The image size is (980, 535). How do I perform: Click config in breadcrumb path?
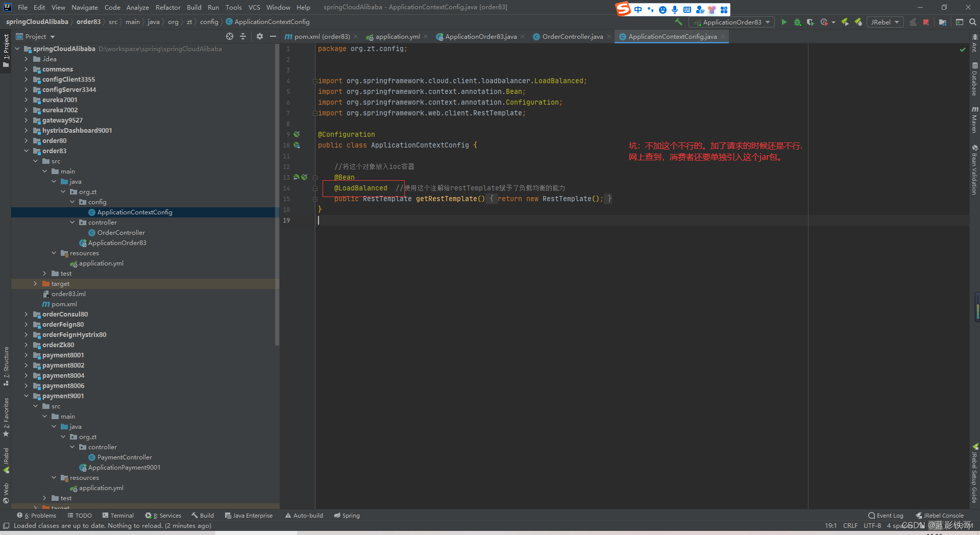coord(209,22)
